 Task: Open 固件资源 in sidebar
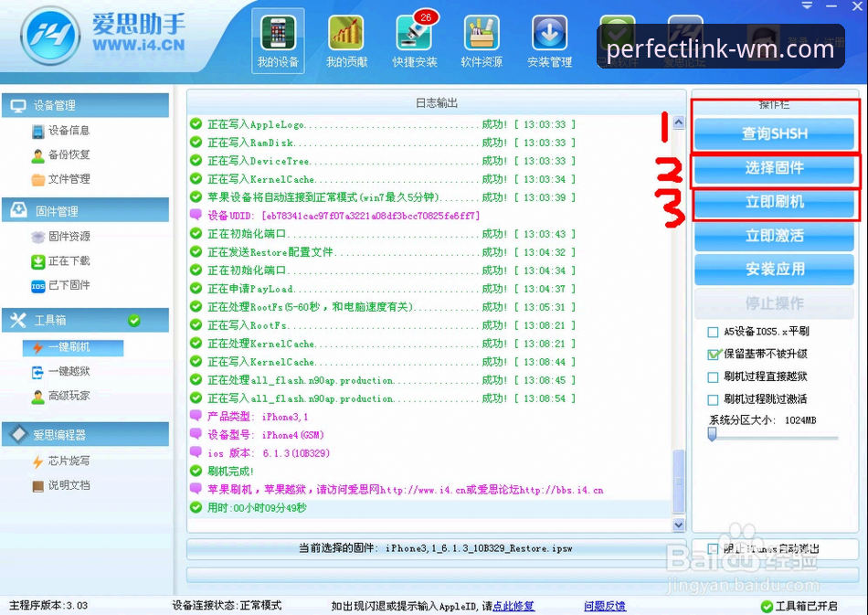click(x=61, y=237)
